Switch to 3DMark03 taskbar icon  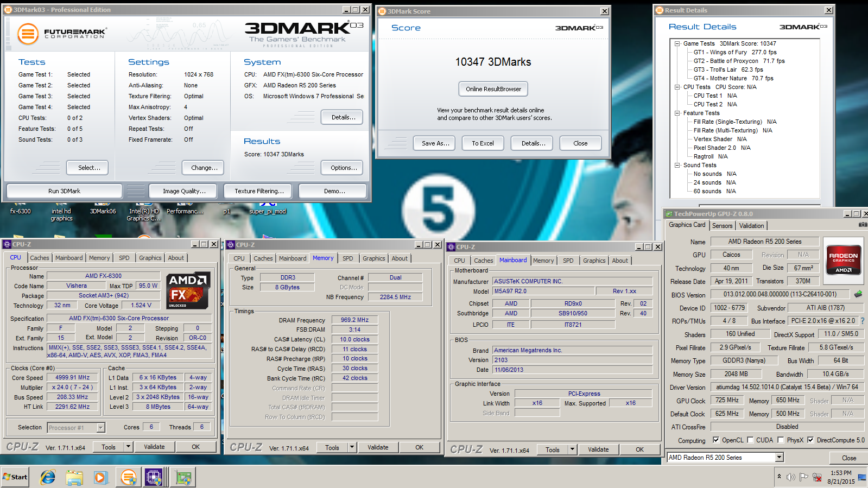(129, 478)
